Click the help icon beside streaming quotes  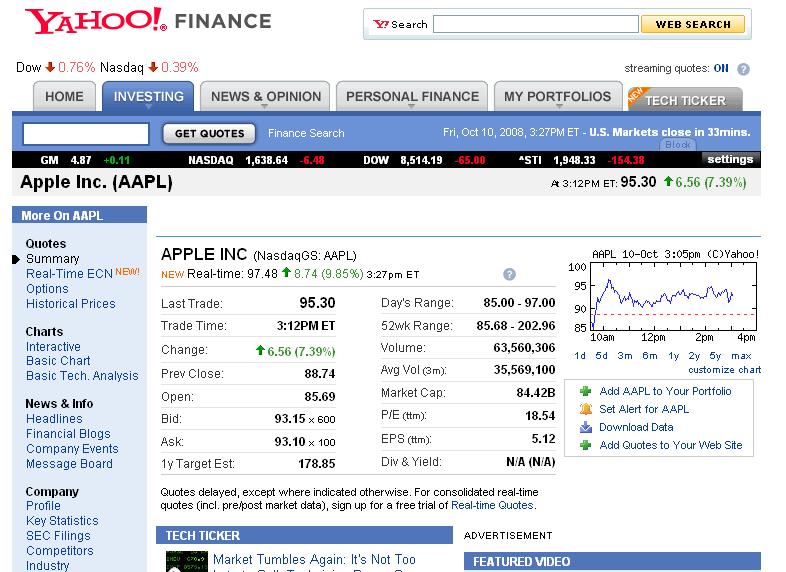click(743, 69)
